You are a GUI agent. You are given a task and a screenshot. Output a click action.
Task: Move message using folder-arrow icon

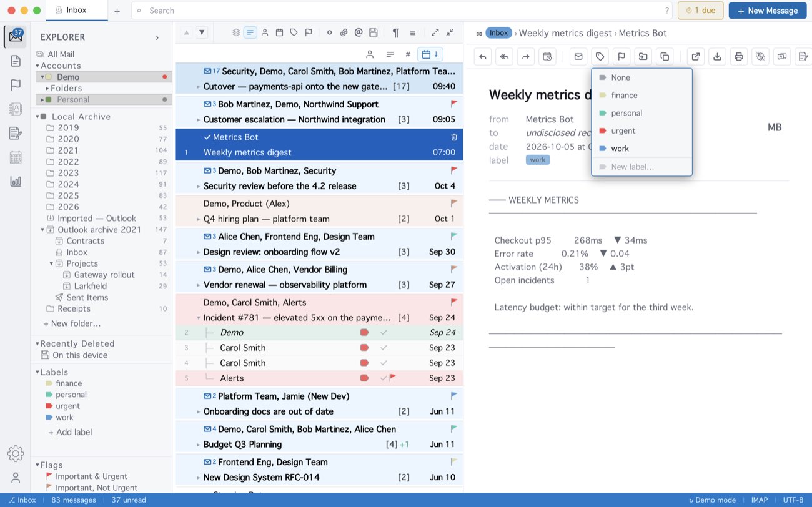(642, 57)
